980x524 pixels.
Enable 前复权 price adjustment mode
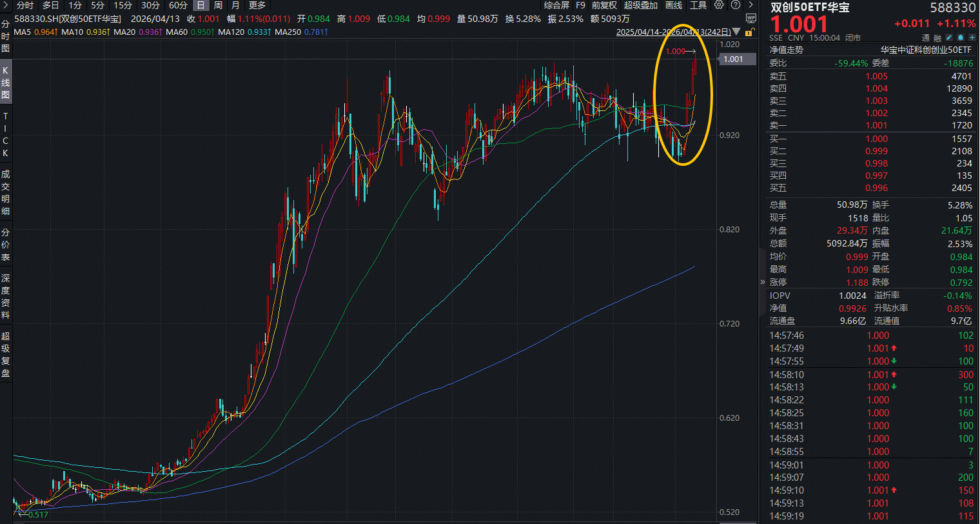(x=604, y=5)
